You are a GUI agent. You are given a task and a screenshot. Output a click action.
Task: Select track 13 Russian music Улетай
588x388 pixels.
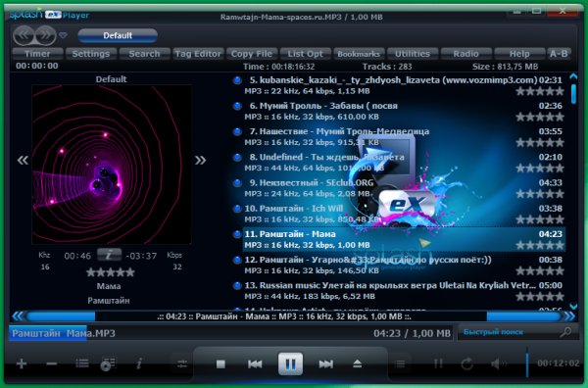[x=404, y=291]
